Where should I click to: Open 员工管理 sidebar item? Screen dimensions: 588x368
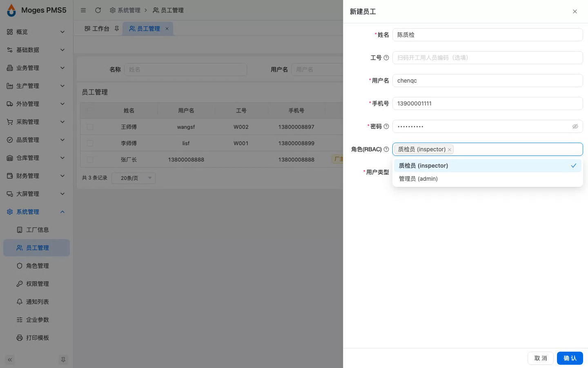pyautogui.click(x=37, y=248)
